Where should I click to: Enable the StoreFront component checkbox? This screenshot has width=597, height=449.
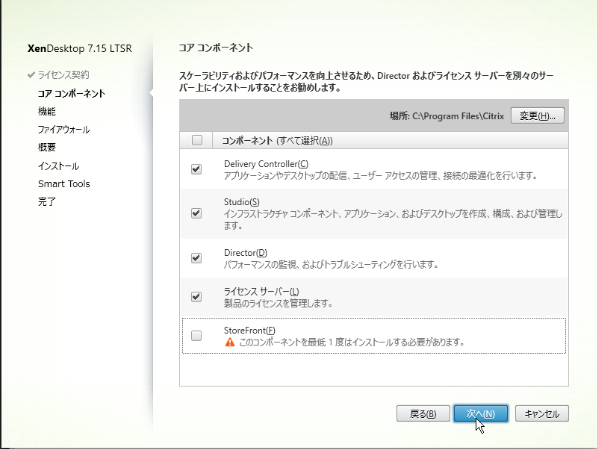tap(196, 336)
